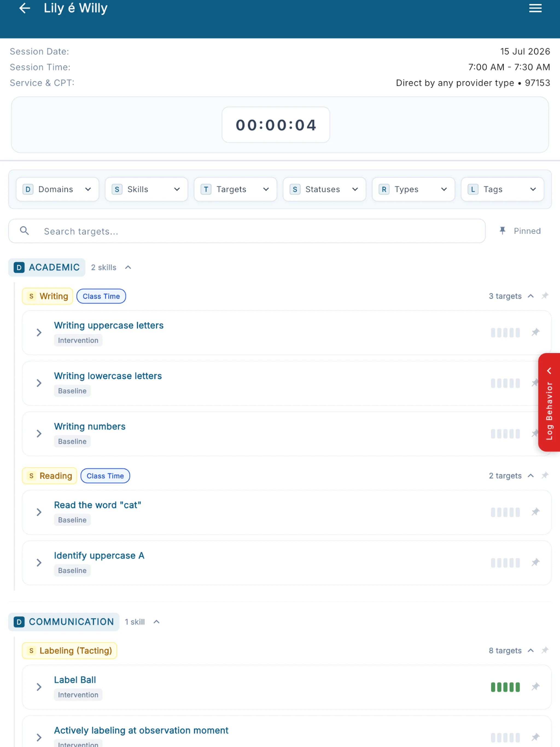Pin the Actively labeling at observation moment target
This screenshot has height=747, width=560.
[x=535, y=737]
